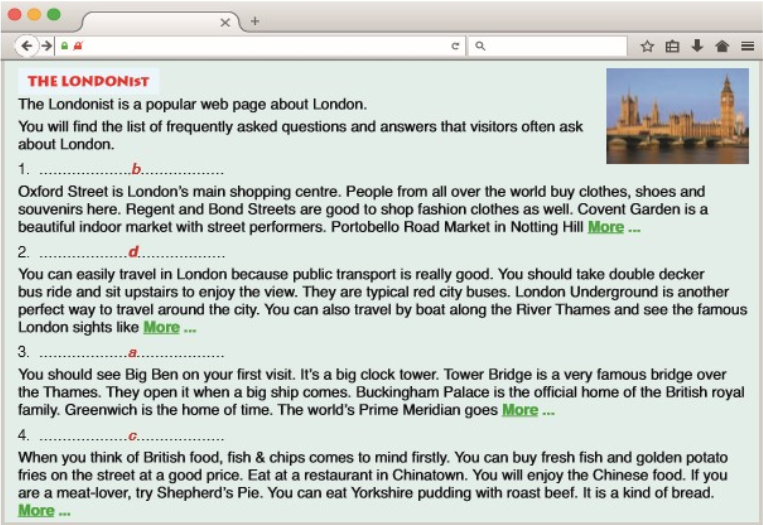Click THE LONDONIST logo heading

(x=89, y=81)
